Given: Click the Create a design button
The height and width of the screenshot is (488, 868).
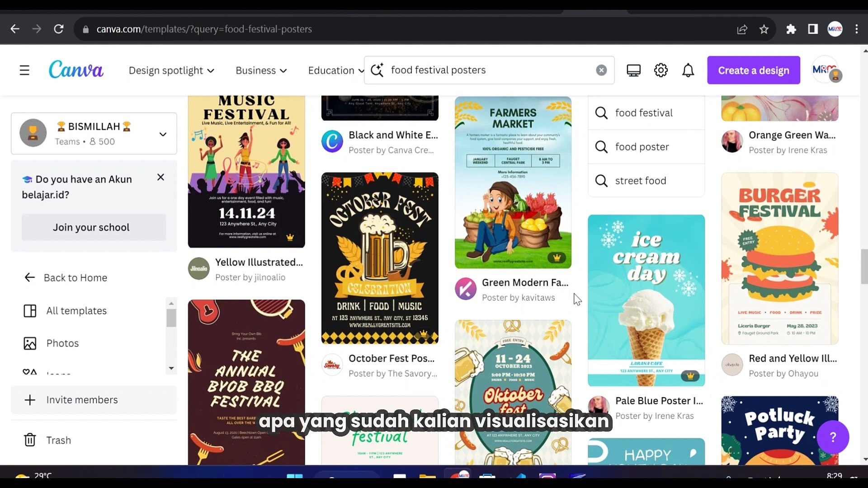Looking at the screenshot, I should [x=753, y=70].
